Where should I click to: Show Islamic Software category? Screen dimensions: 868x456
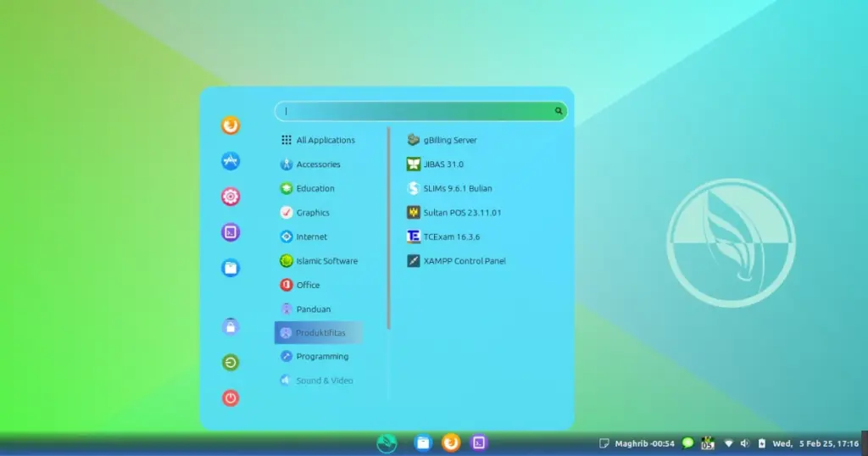[319, 261]
